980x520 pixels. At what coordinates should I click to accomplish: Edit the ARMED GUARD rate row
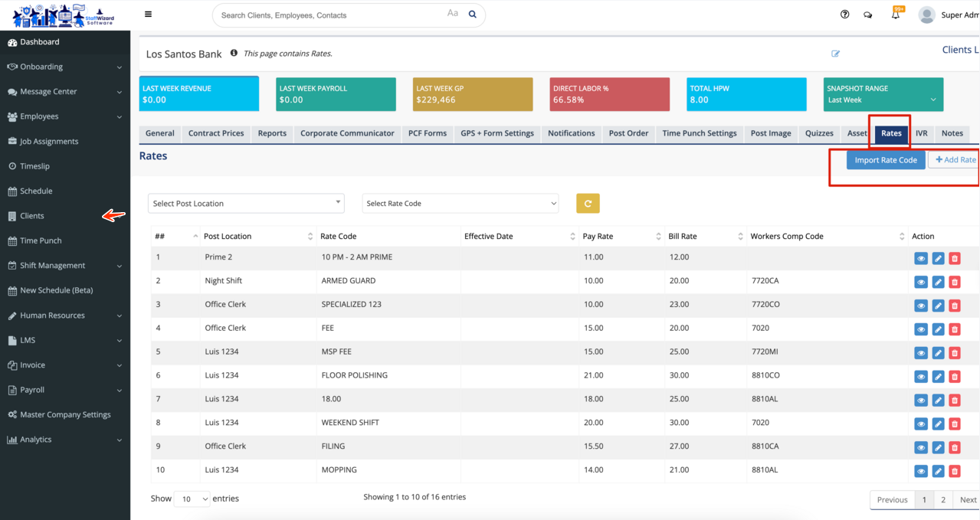click(938, 282)
